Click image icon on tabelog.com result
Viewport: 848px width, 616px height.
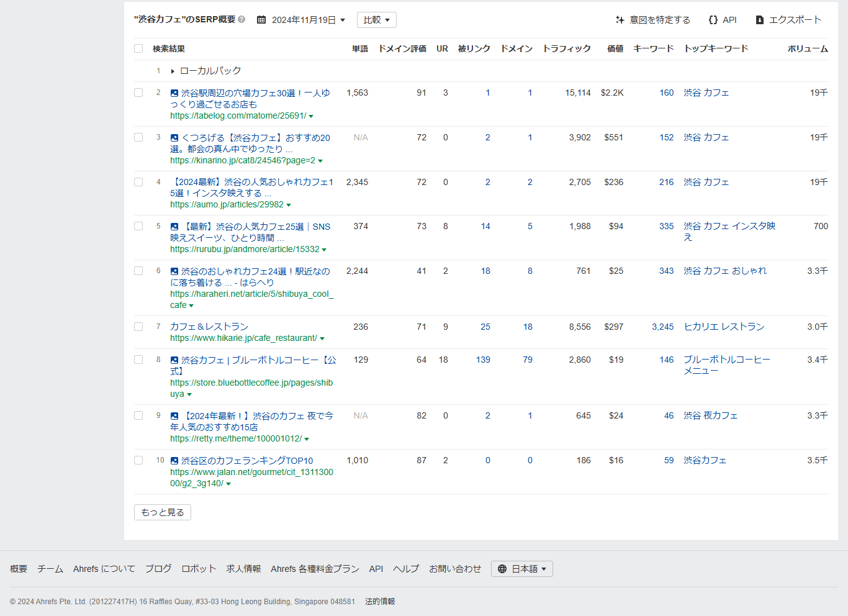(174, 93)
